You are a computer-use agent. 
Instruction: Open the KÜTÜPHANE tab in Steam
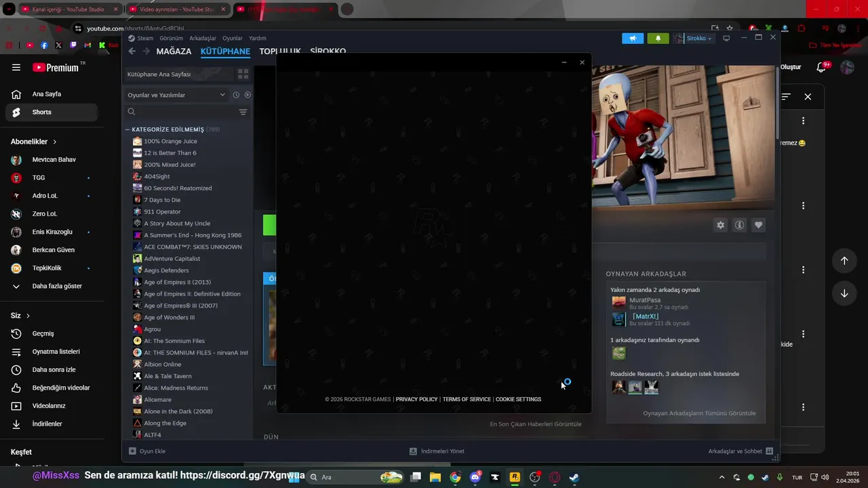(225, 52)
